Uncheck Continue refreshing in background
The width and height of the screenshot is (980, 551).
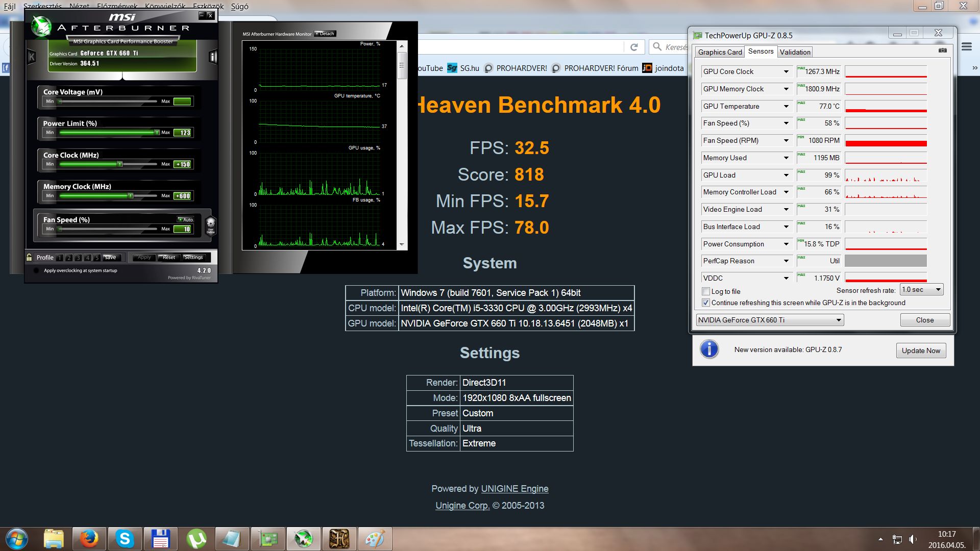706,303
